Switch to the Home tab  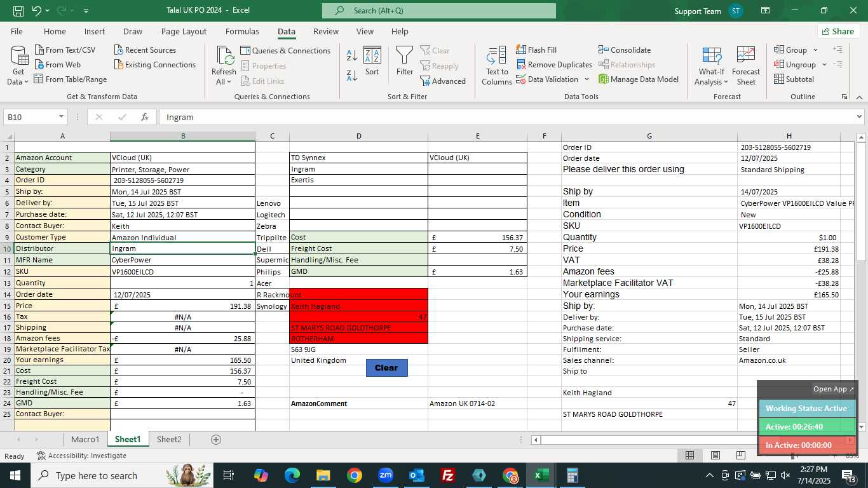pos(55,31)
